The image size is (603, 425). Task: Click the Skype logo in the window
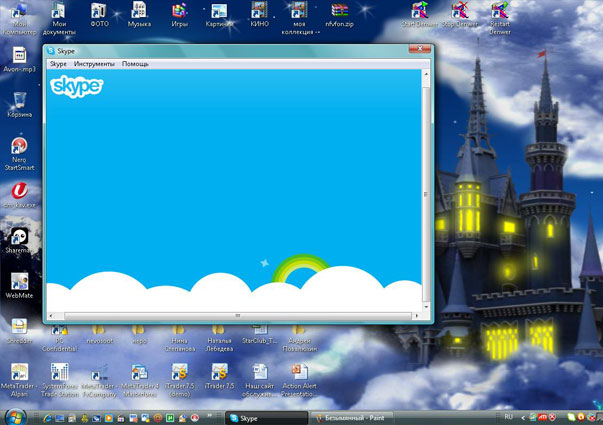coord(76,86)
